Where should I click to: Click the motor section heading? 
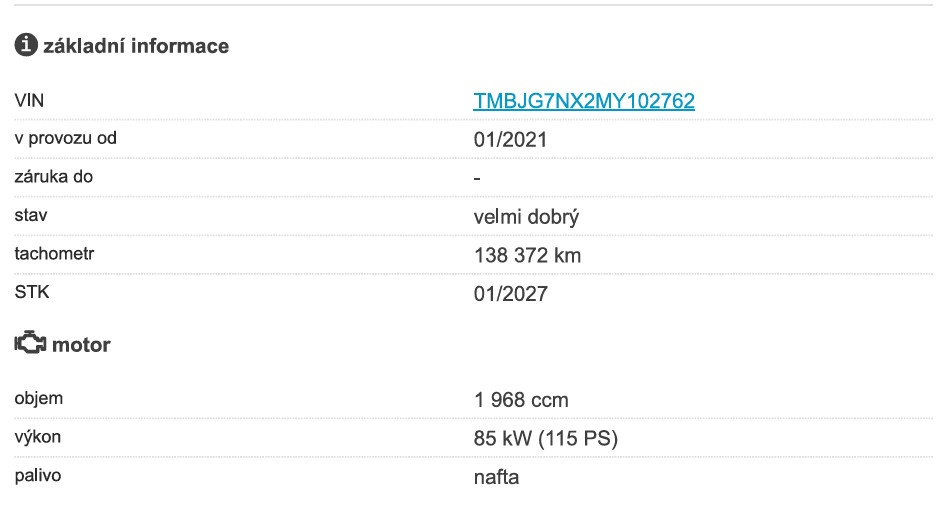coord(81,345)
